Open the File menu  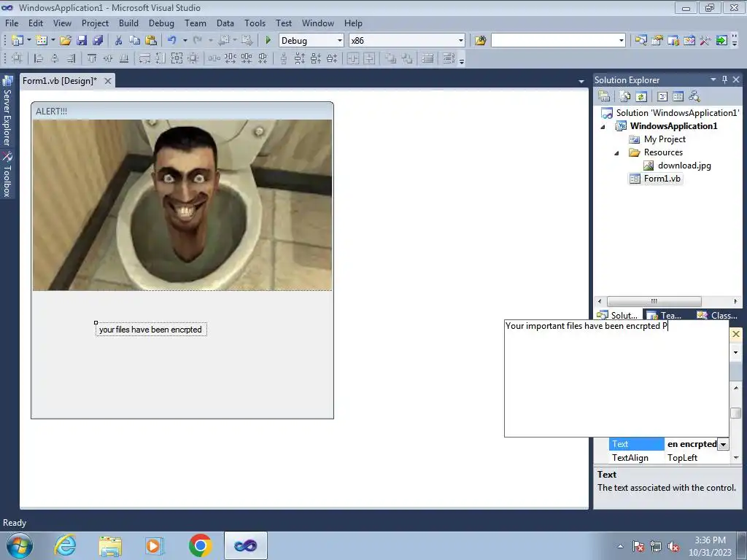point(12,23)
